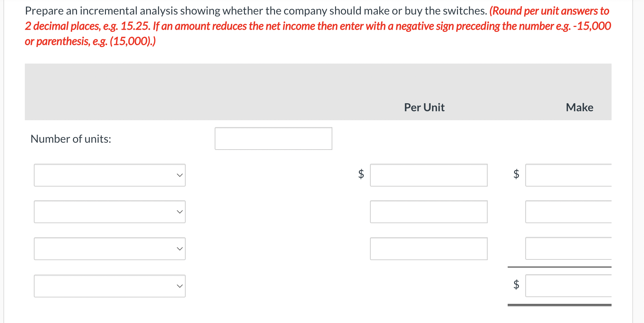The image size is (644, 323).
Task: Click the chevron on the first dropdown
Action: click(179, 175)
